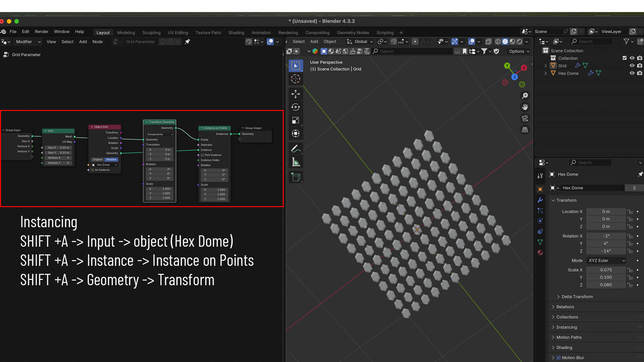Click the Add Cube tool icon
The width and height of the screenshot is (644, 362).
point(296,177)
